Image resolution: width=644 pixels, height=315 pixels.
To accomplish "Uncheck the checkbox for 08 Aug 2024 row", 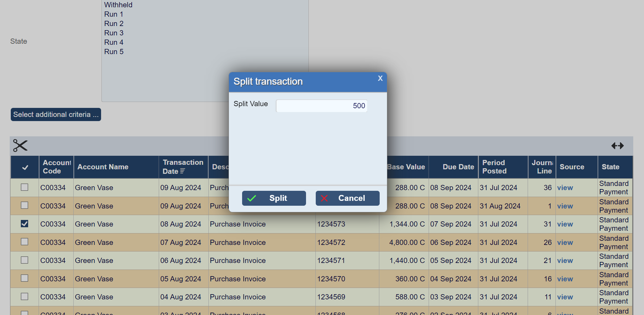I will tap(24, 224).
